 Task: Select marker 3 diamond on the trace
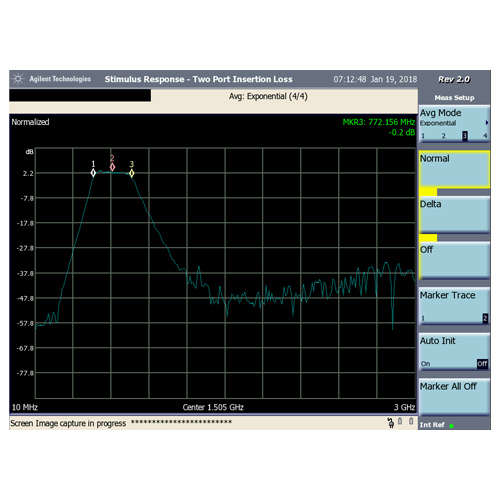(x=132, y=173)
